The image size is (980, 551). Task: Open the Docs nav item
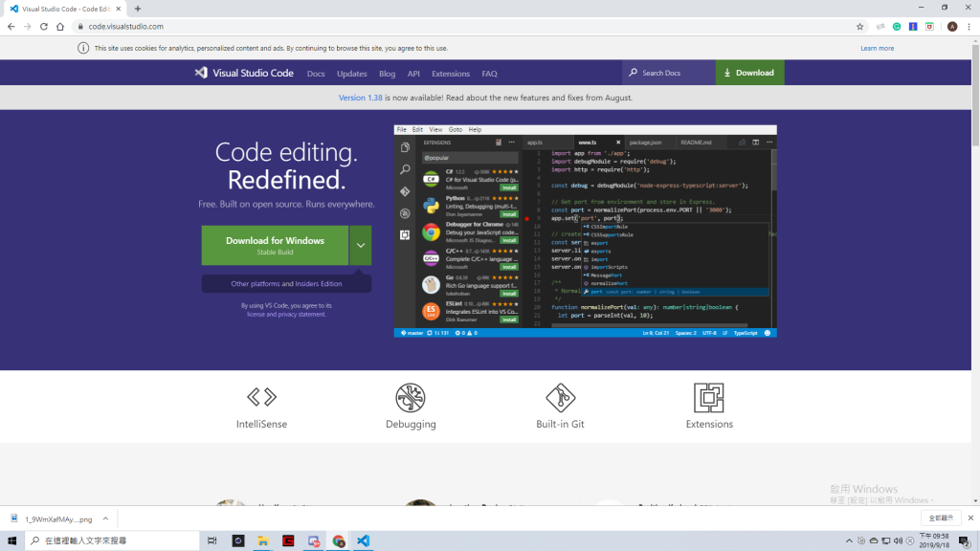[316, 74]
